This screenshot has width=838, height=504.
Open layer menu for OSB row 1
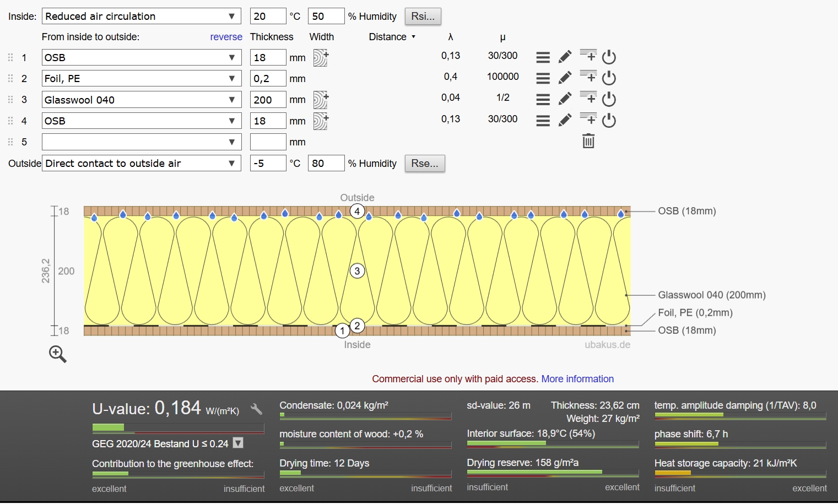click(x=543, y=57)
